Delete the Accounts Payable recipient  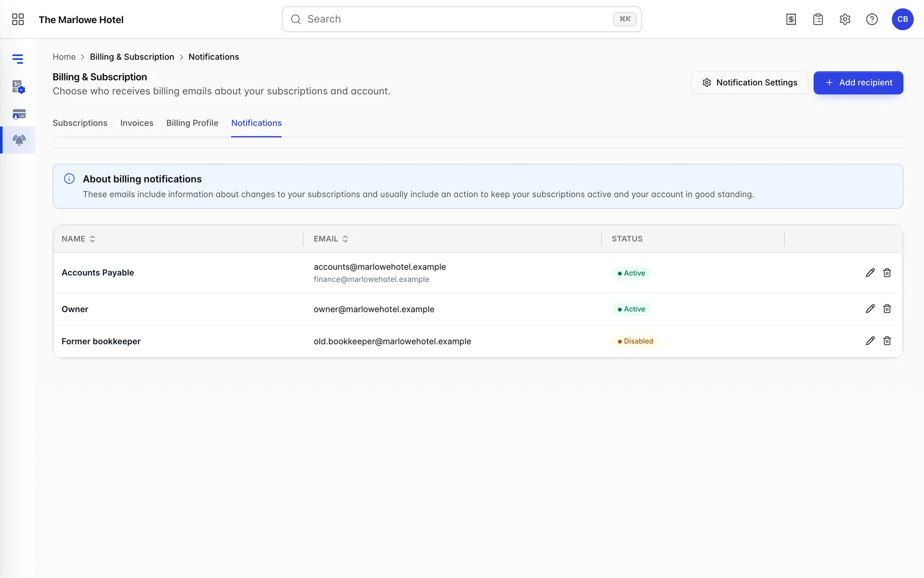(887, 273)
